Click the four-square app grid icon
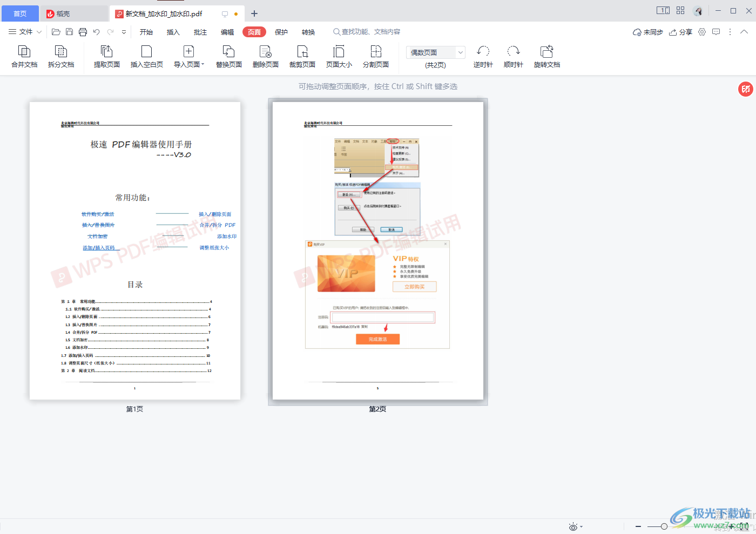 680,10
